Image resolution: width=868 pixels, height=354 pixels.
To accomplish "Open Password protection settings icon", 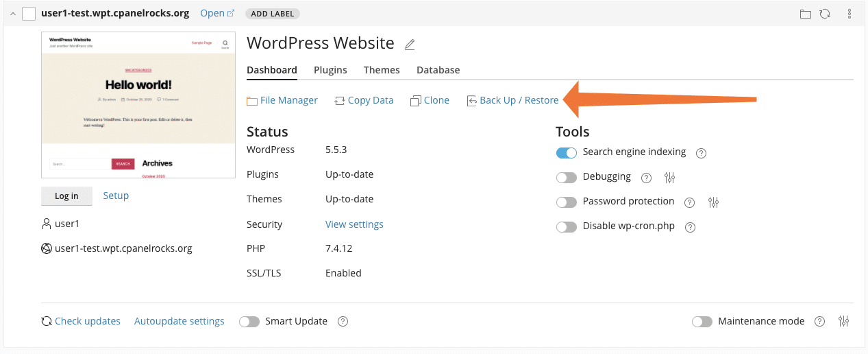I will coord(714,202).
